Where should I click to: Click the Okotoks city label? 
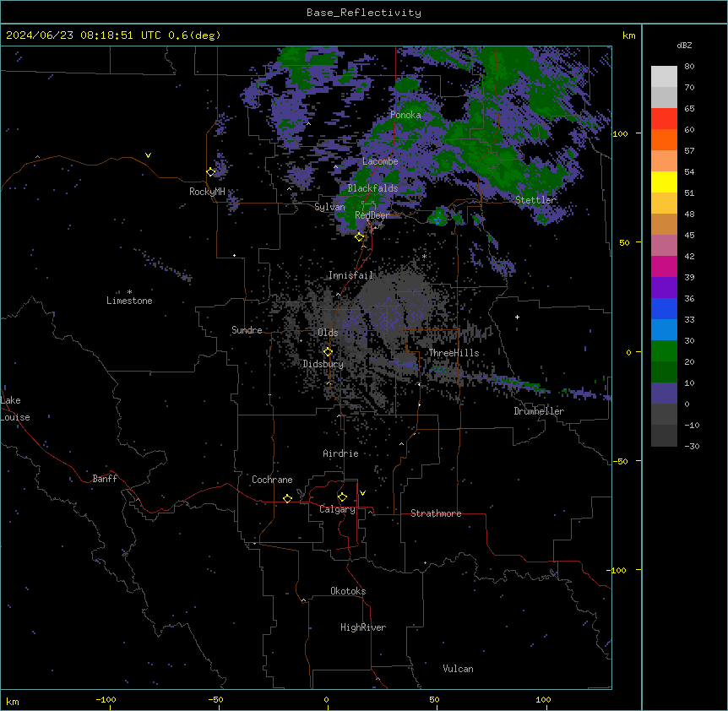(x=348, y=591)
